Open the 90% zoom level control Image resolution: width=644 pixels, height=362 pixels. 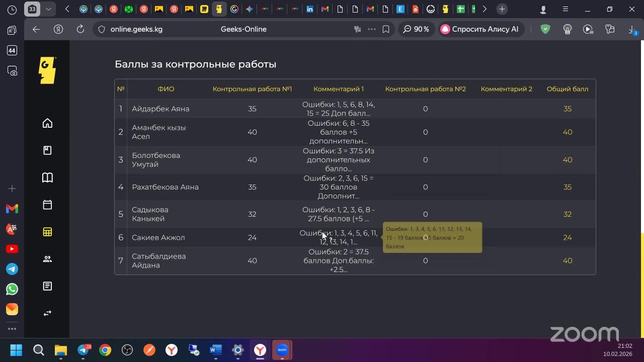[x=417, y=29]
